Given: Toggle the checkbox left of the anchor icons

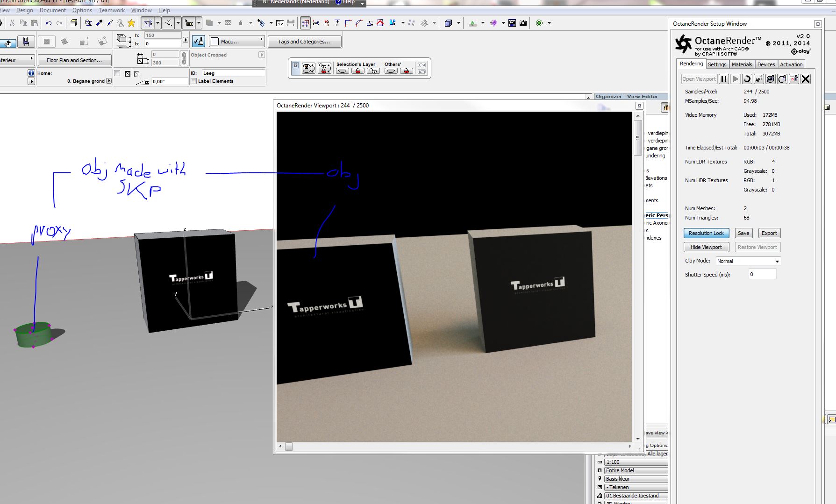Looking at the screenshot, I should (x=117, y=73).
